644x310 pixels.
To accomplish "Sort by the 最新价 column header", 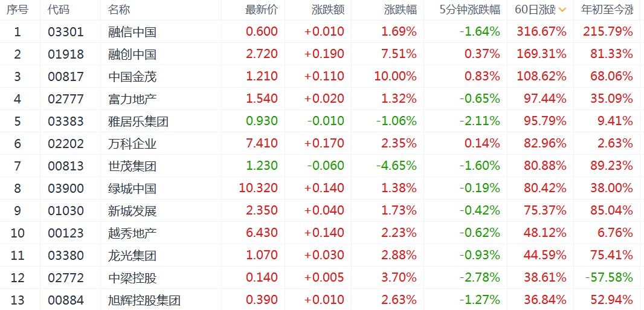I will tap(262, 10).
